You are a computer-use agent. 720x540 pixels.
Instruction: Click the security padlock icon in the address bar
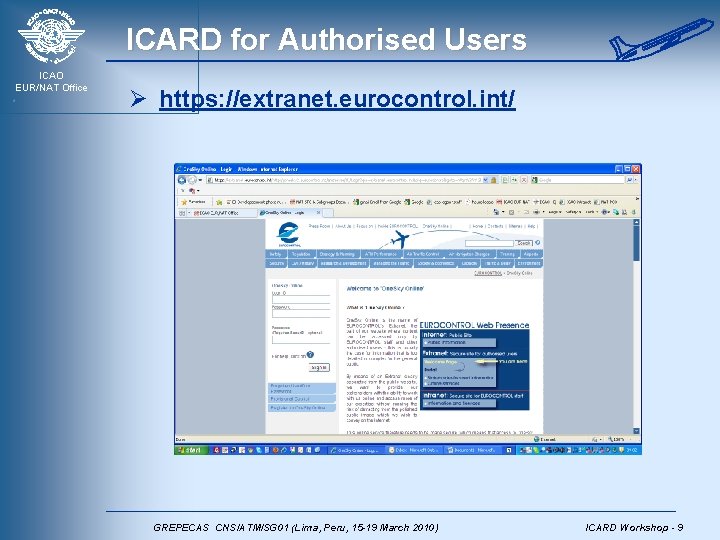[494, 180]
